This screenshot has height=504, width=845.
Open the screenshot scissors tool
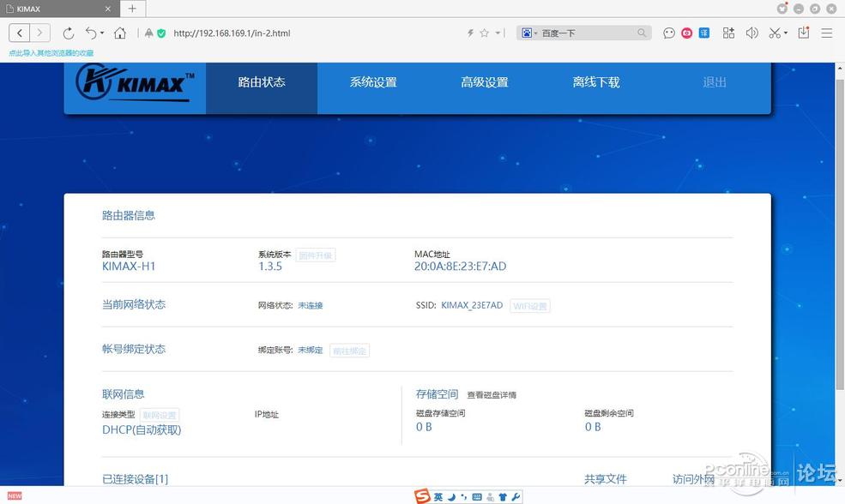tap(772, 33)
